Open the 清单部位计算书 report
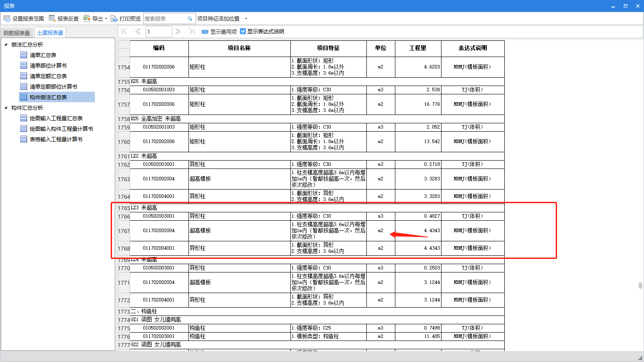Viewport: 644px width, 362px height. pyautogui.click(x=48, y=65)
